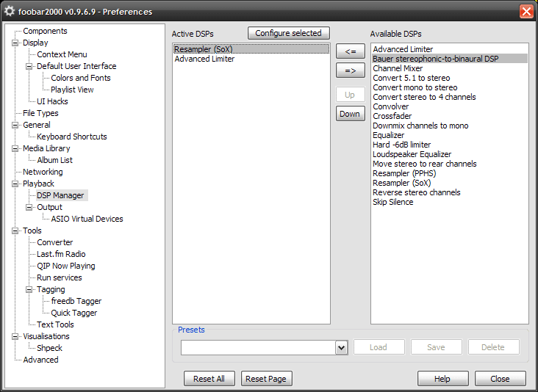Move selected DSP Down in list
The width and height of the screenshot is (538, 392).
tap(351, 114)
